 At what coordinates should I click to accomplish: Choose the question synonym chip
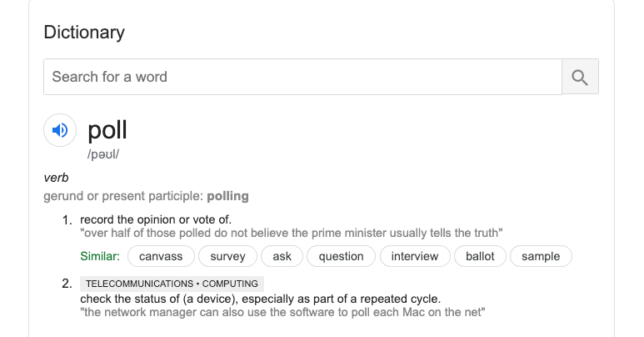tap(342, 256)
